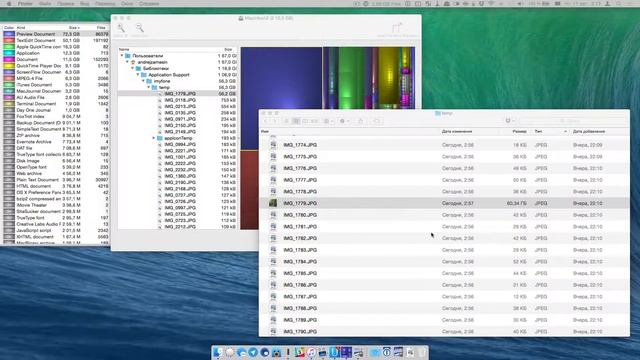Viewport: 640px width, 360px height.
Task: Open Telegram from the Dock
Action: pos(253,352)
